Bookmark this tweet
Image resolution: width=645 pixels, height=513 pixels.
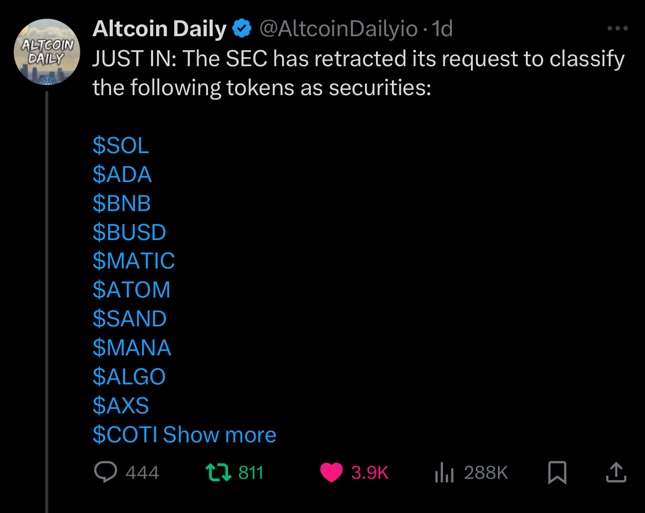point(557,472)
